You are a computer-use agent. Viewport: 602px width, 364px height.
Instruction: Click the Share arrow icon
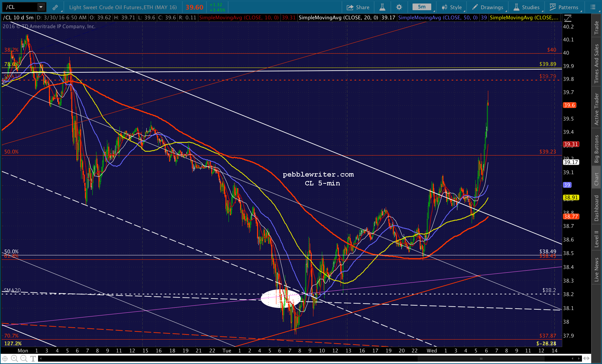click(x=350, y=7)
